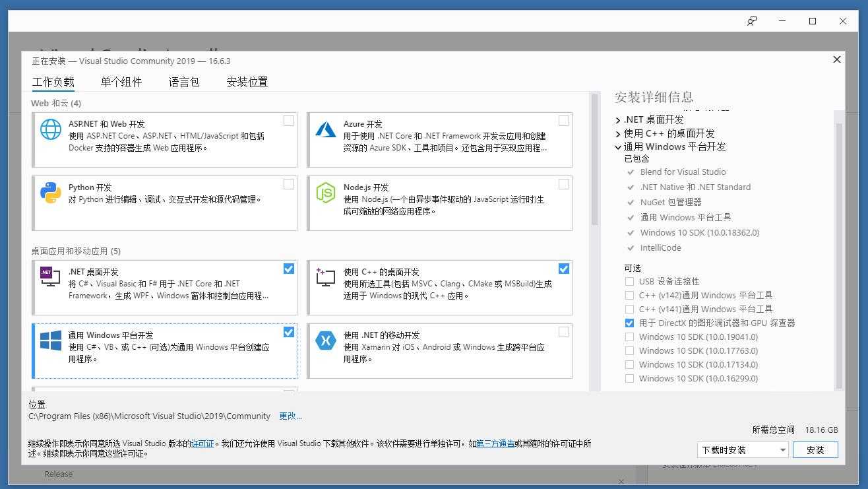This screenshot has height=489, width=868.
Task: Click the 已包含 included components heading
Action: (x=636, y=158)
